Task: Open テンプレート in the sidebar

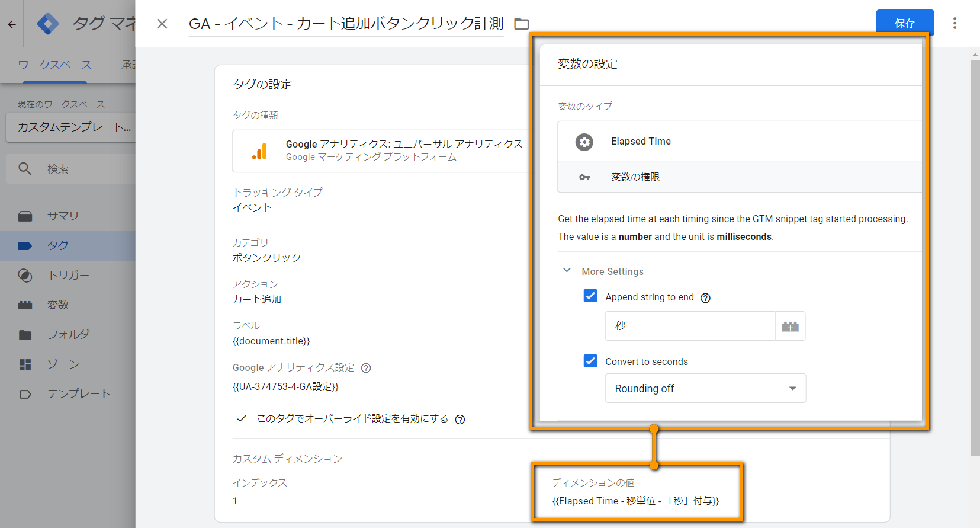Action: click(68, 393)
